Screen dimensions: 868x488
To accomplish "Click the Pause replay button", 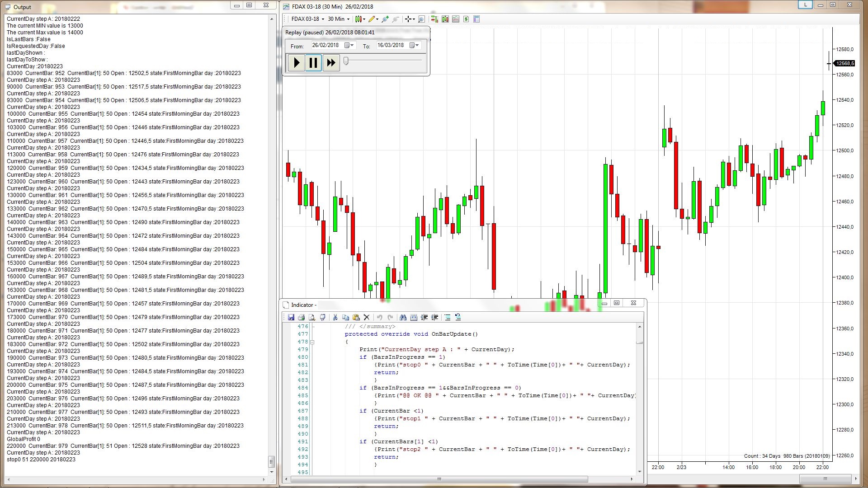I will pos(313,62).
